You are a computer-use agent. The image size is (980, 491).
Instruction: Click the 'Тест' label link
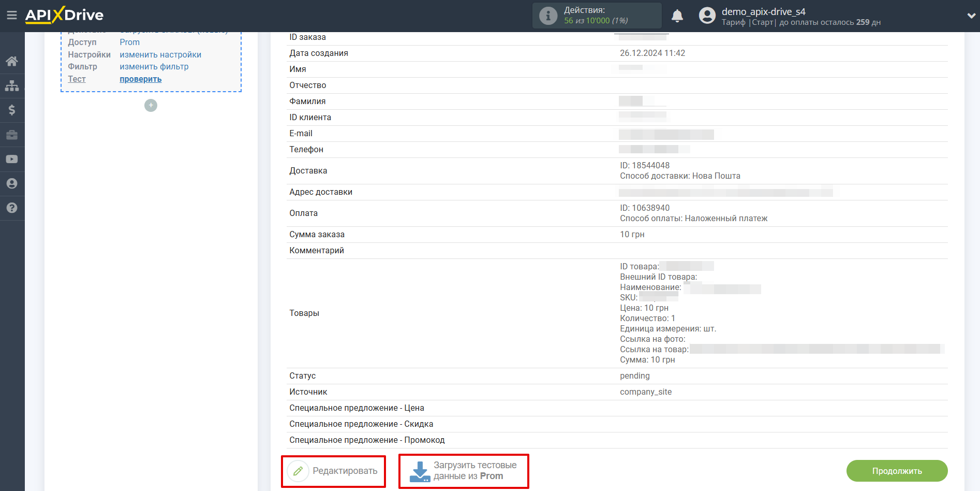77,79
